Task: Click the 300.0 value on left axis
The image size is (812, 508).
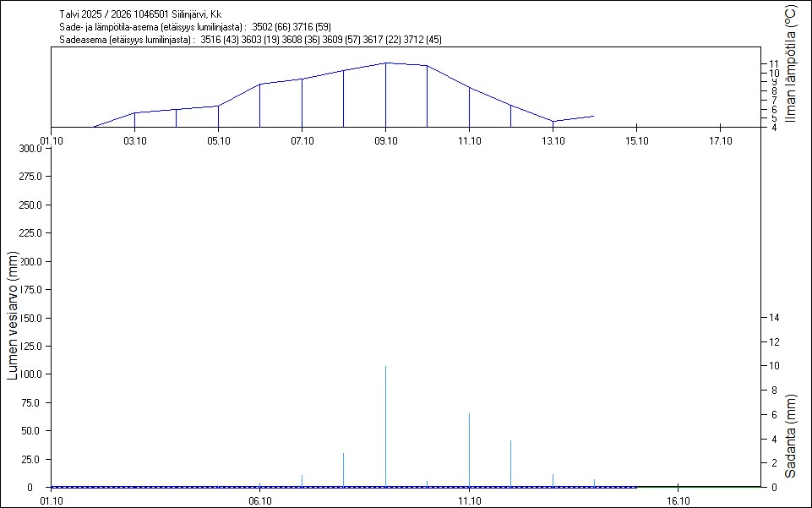Action: (x=30, y=149)
